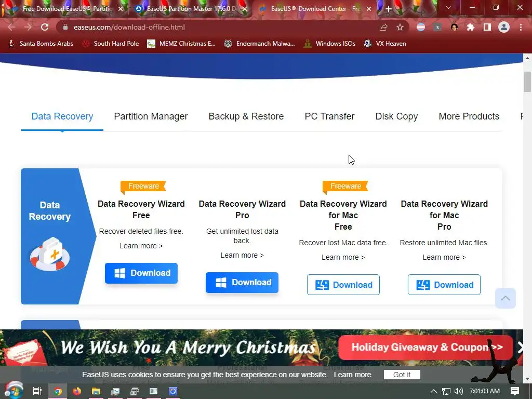
Task: Open Holiday Giveaway & Coupon banner button
Action: (x=426, y=348)
